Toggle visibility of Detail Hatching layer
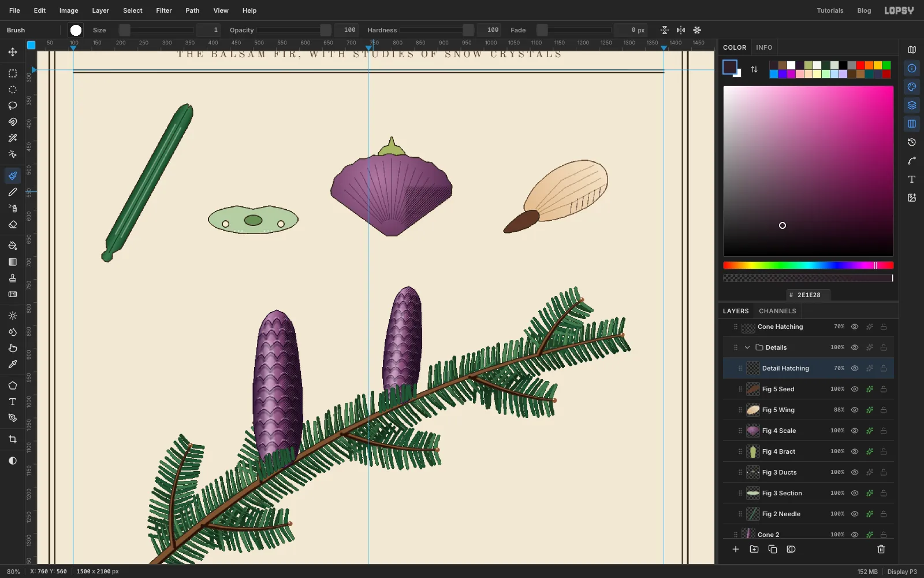 (855, 368)
